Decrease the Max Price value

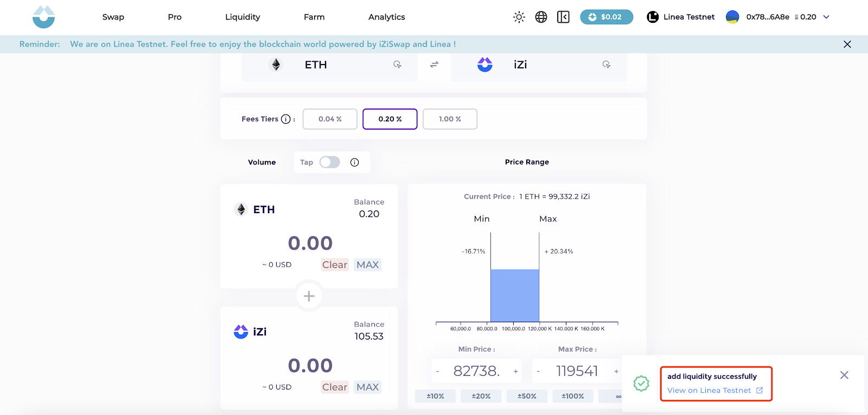538,371
